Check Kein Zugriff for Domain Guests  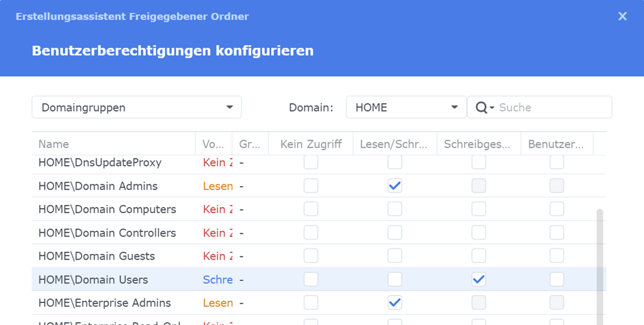tap(311, 256)
